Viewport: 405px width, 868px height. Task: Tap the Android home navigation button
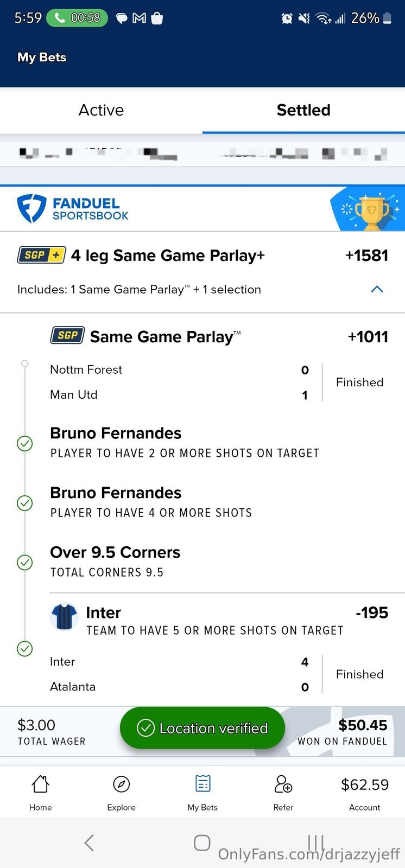coord(202,843)
